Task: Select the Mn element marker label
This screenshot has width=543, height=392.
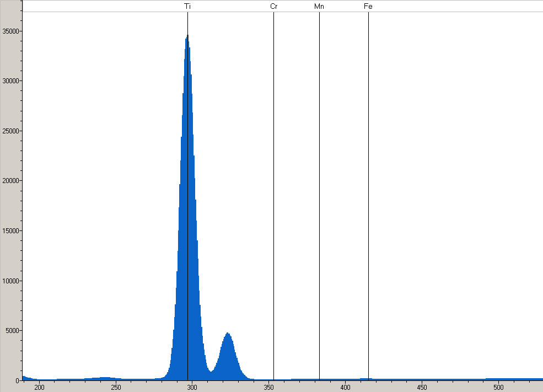Action: pyautogui.click(x=319, y=6)
